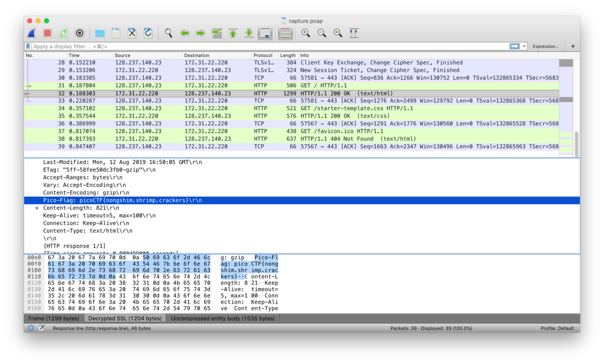Select the Pico-Flag header line
Viewport: 604px width, 364px height.
tap(302, 200)
